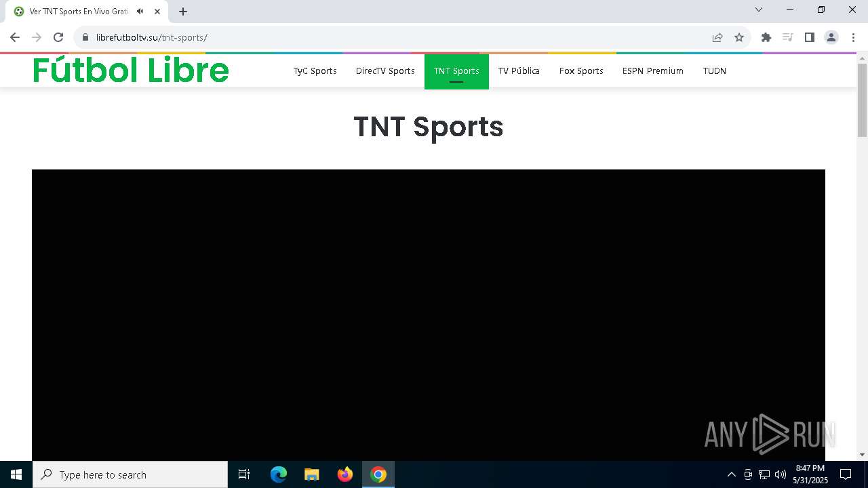This screenshot has width=868, height=488.
Task: Click the black video player area
Action: point(429,315)
